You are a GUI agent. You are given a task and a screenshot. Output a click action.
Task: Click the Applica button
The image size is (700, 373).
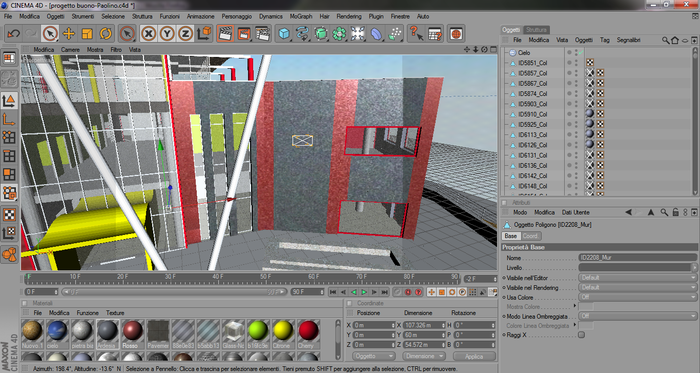474,356
